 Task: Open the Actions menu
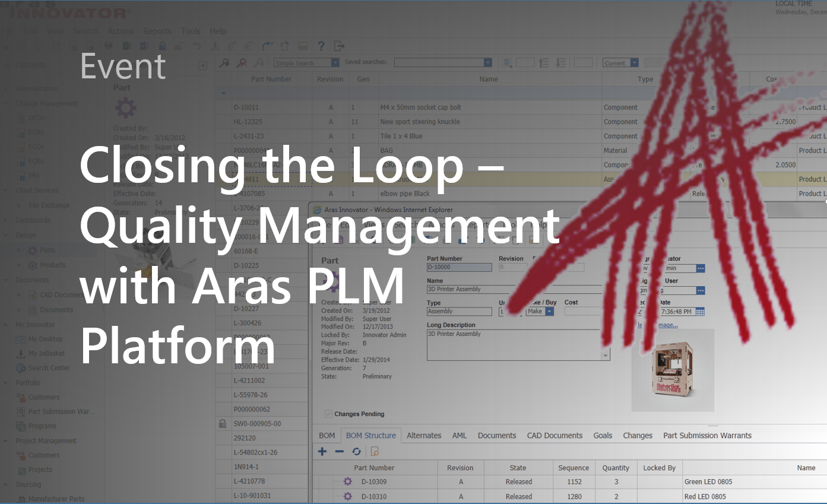pos(121,31)
